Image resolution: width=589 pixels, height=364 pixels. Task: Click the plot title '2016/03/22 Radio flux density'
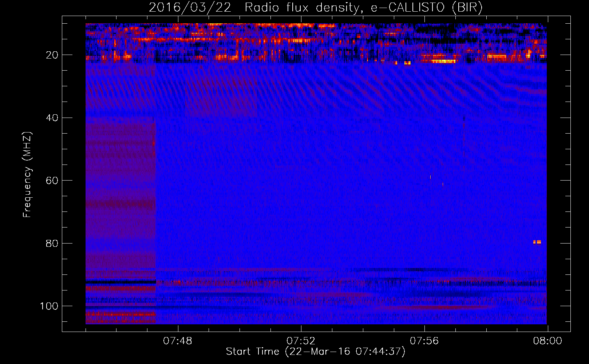click(x=316, y=8)
